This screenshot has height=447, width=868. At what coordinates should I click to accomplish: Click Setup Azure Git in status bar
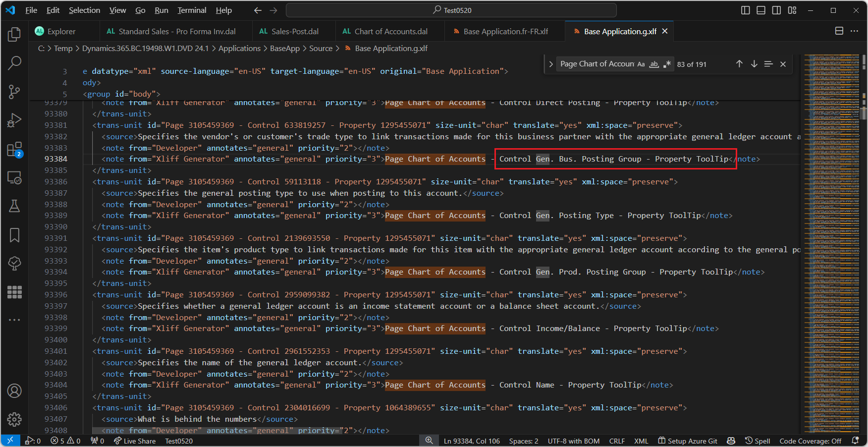pyautogui.click(x=688, y=441)
